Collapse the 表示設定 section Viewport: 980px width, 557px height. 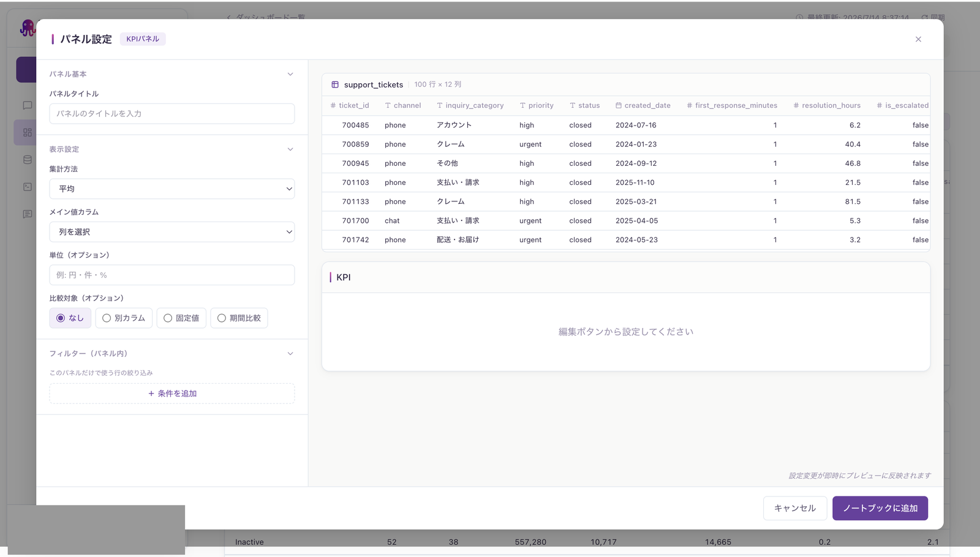pos(290,149)
